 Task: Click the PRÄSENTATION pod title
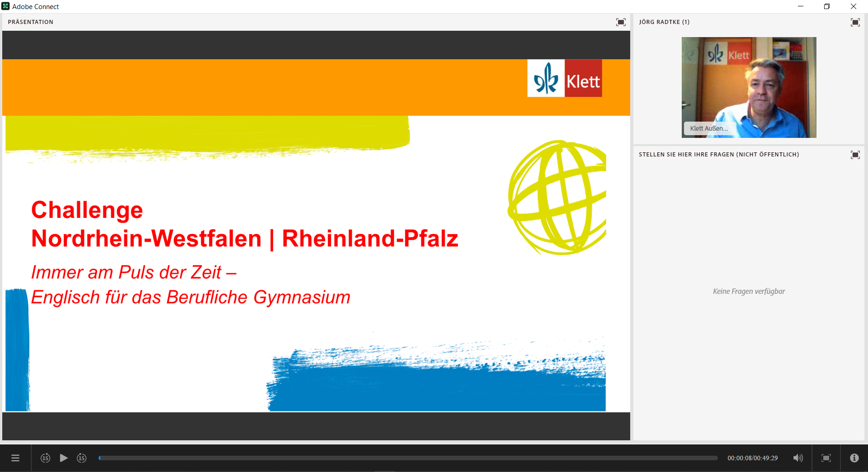(x=30, y=22)
